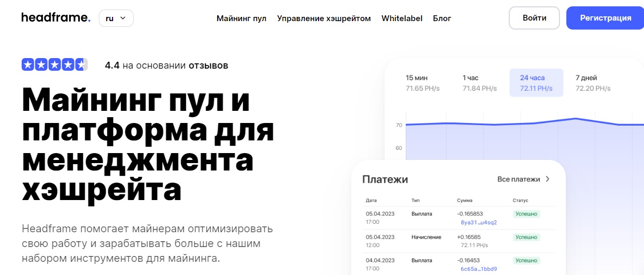Click the Статус column header
The image size is (644, 275).
pos(520,201)
